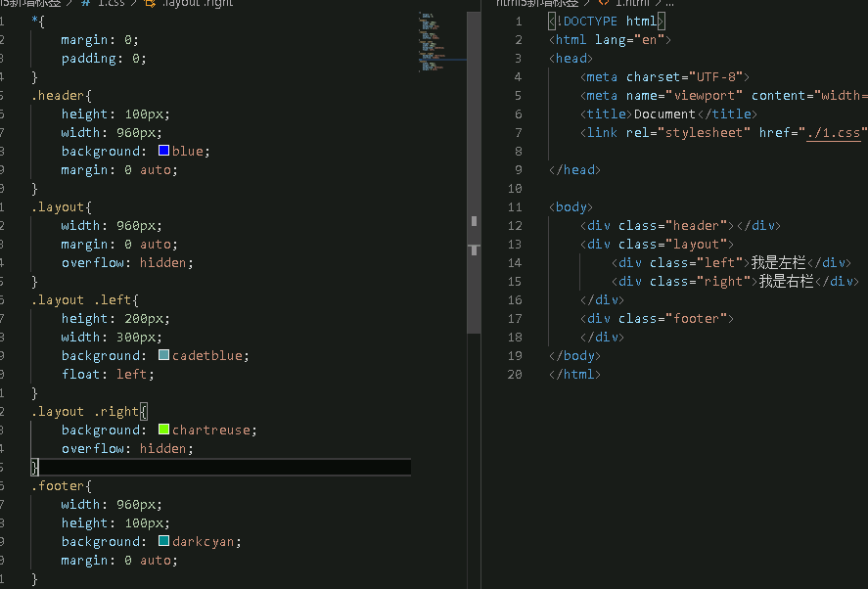Click overflow: hidden in .layout .right rule

tap(127, 449)
